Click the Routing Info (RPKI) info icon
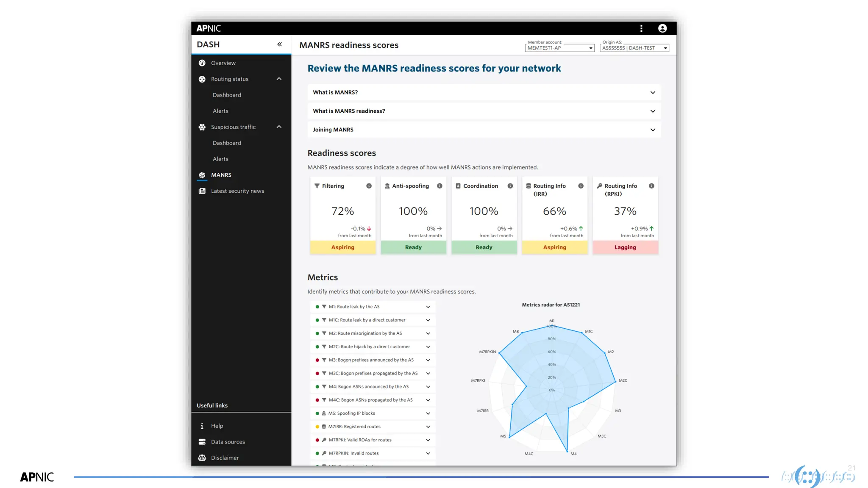Screen dimensions: 868x488 coord(651,186)
